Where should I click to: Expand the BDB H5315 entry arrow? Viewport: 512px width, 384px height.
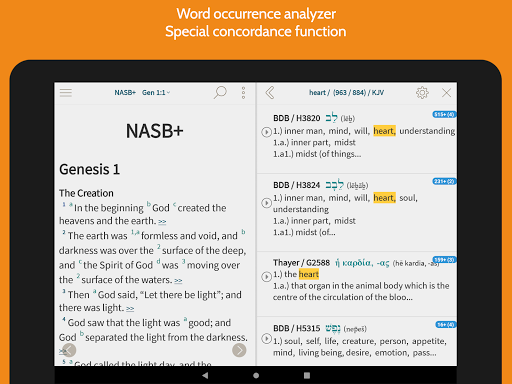(266, 338)
